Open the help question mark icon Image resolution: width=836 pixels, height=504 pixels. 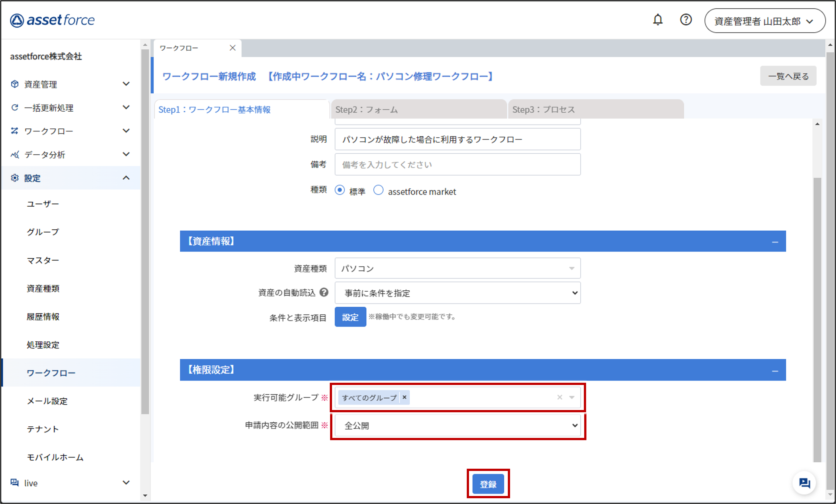[x=686, y=20]
